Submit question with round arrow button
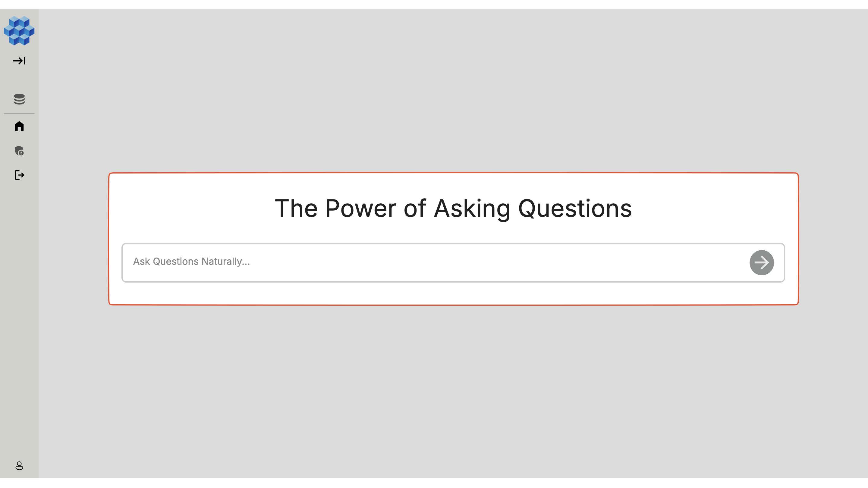Viewport: 868px width, 488px height. 761,262
